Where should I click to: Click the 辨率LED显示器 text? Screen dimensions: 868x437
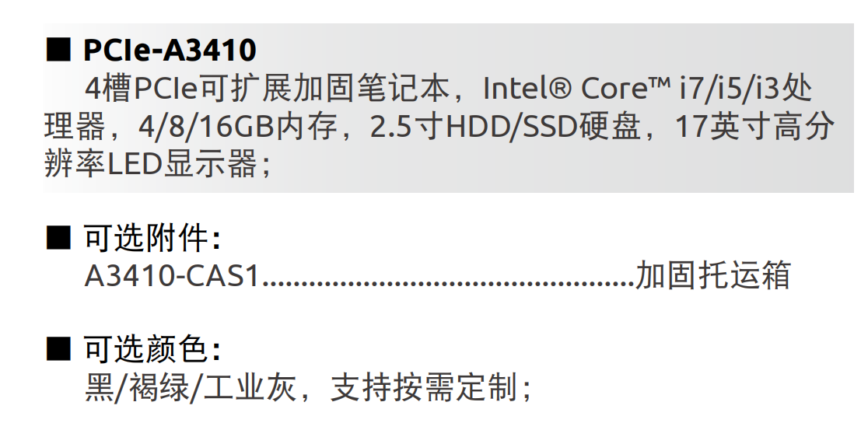(x=151, y=164)
